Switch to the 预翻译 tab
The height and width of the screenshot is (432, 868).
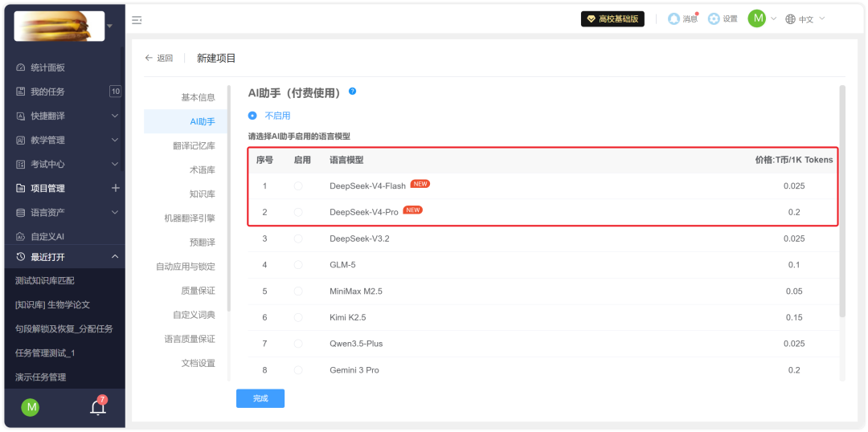[203, 242]
